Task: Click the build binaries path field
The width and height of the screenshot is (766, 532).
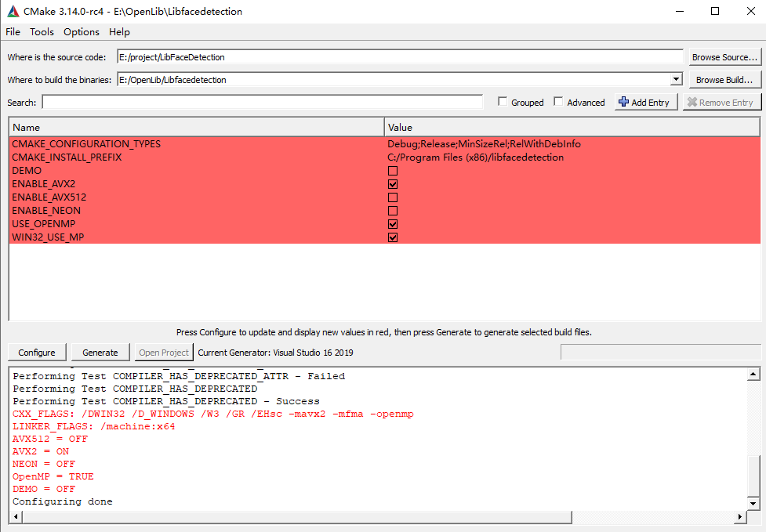Action: (x=394, y=80)
